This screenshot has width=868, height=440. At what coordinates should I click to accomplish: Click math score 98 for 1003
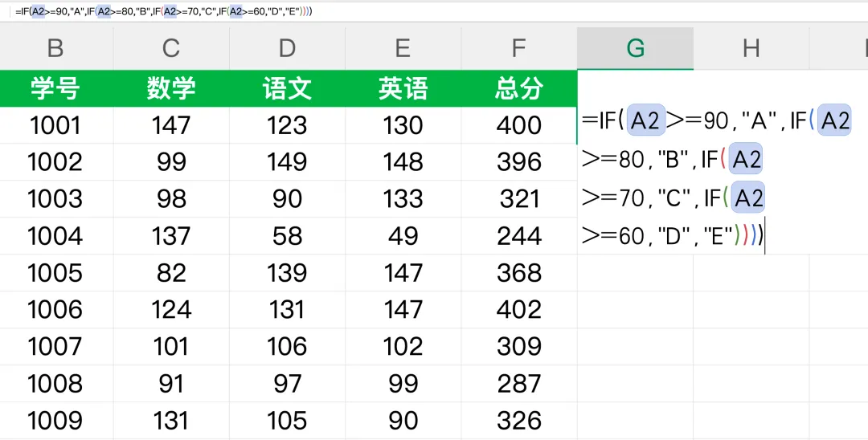coord(171,199)
